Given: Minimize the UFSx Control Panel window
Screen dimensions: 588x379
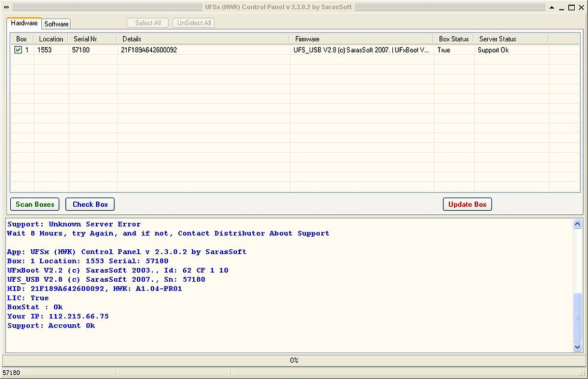Looking at the screenshot, I should point(562,7).
